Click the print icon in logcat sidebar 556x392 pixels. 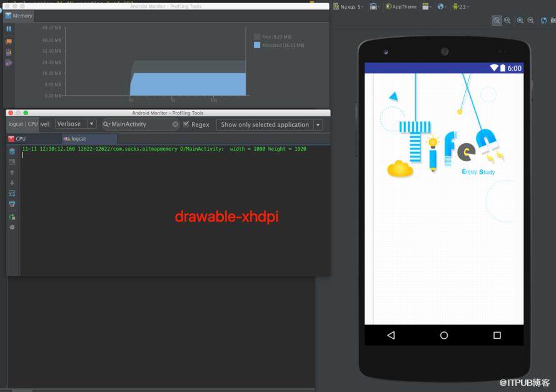[x=12, y=204]
